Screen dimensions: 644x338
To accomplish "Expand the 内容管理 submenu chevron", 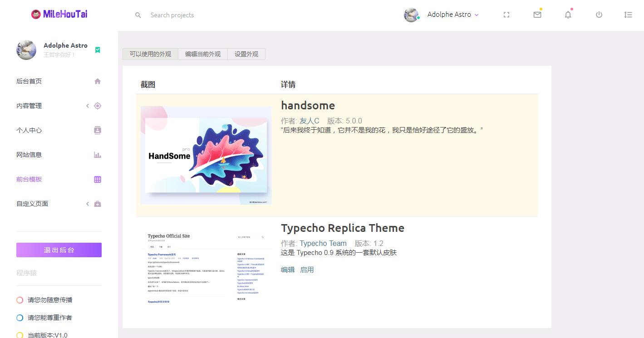I will coord(88,106).
